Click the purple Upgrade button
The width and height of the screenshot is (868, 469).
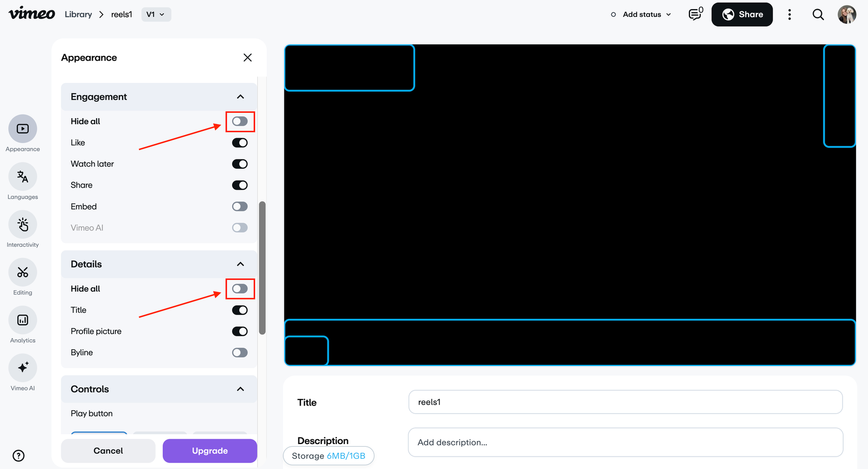tap(210, 451)
